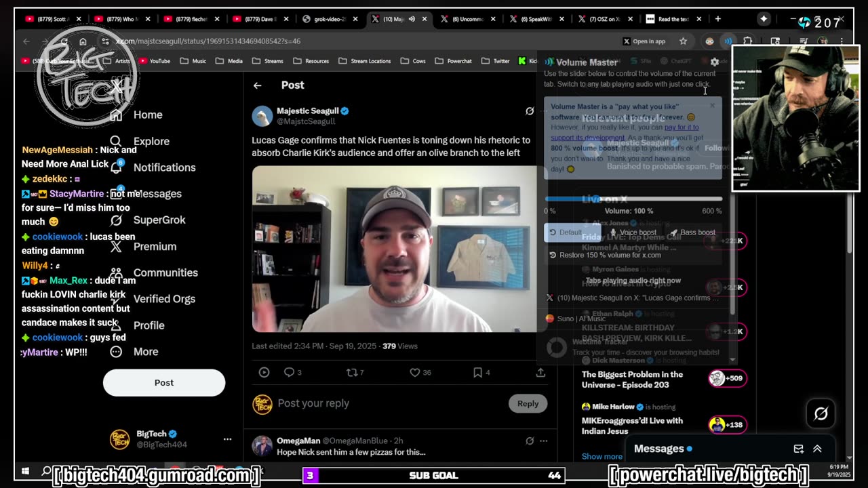Bookmark the post showing 4 bookmarks
The image size is (868, 488).
[481, 372]
